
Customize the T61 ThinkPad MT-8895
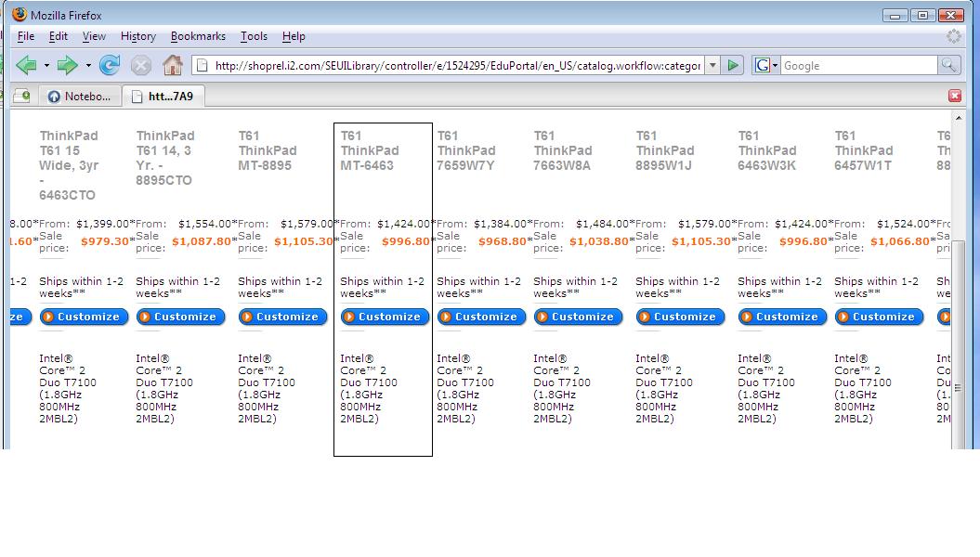pyautogui.click(x=282, y=317)
